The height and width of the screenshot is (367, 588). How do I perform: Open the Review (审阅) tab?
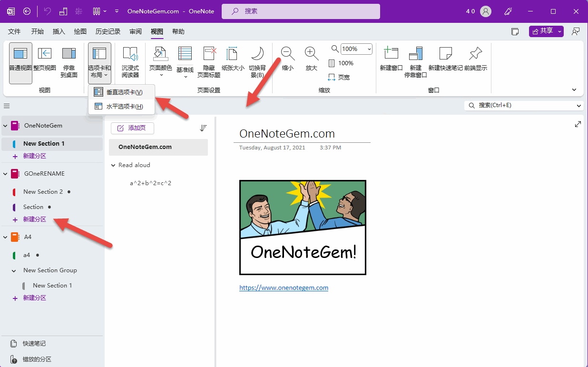(136, 31)
